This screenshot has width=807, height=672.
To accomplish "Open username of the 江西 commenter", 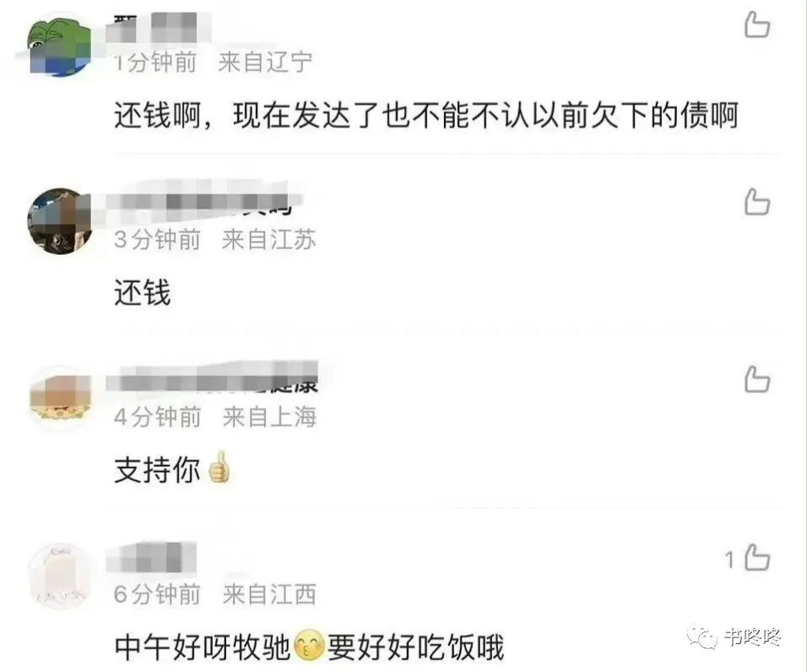I will [x=151, y=556].
